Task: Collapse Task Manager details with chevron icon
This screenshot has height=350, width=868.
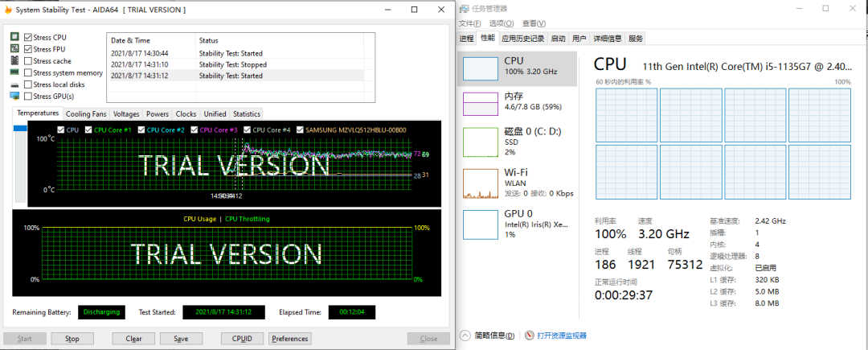Action: coord(465,336)
